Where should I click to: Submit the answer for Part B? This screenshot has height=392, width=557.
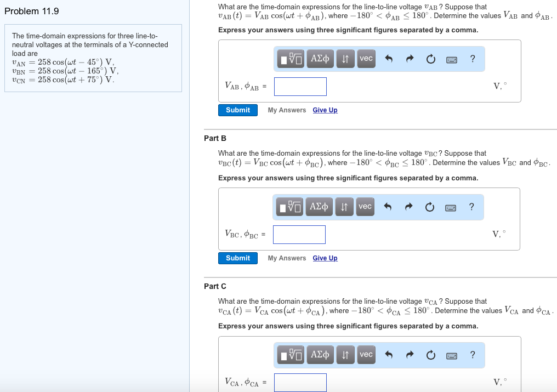[237, 258]
